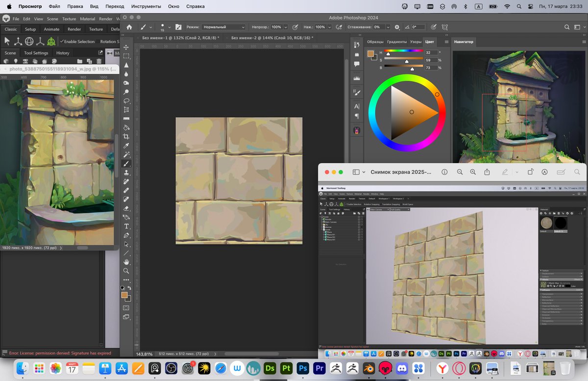Image resolution: width=588 pixels, height=381 pixels.
Task: Open the blend mode dropdown 'Нормальный'
Action: click(x=223, y=27)
